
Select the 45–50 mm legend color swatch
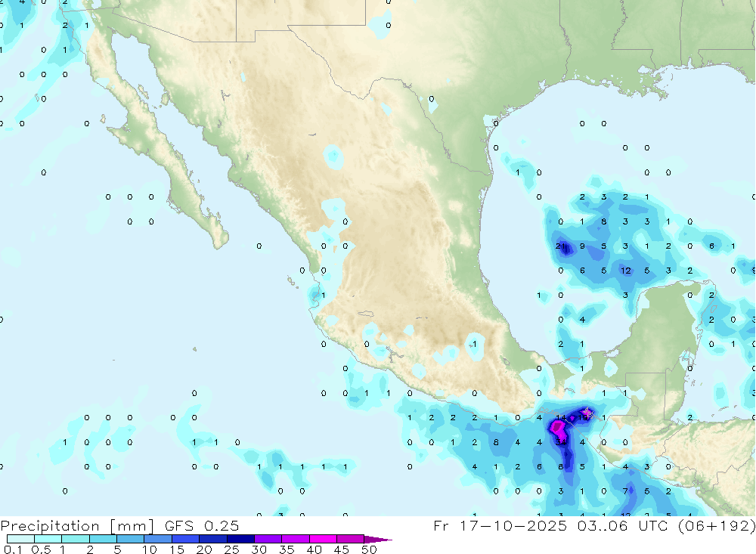[351, 539]
